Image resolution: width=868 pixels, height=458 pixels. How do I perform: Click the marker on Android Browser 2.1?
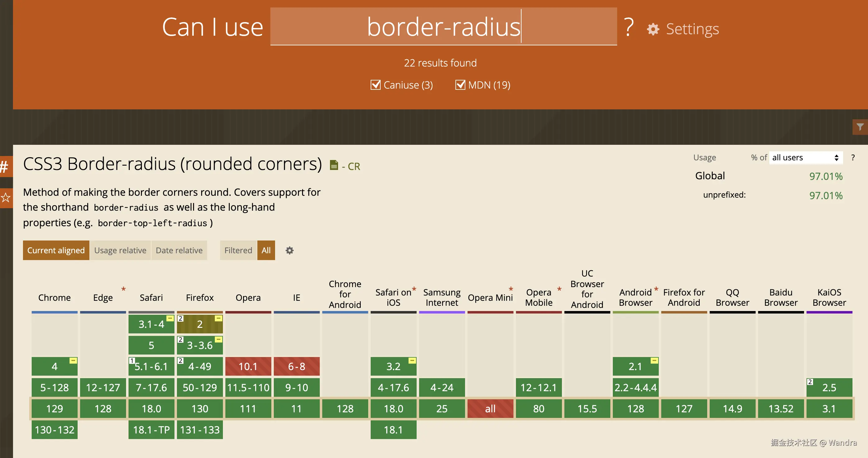tap(654, 360)
